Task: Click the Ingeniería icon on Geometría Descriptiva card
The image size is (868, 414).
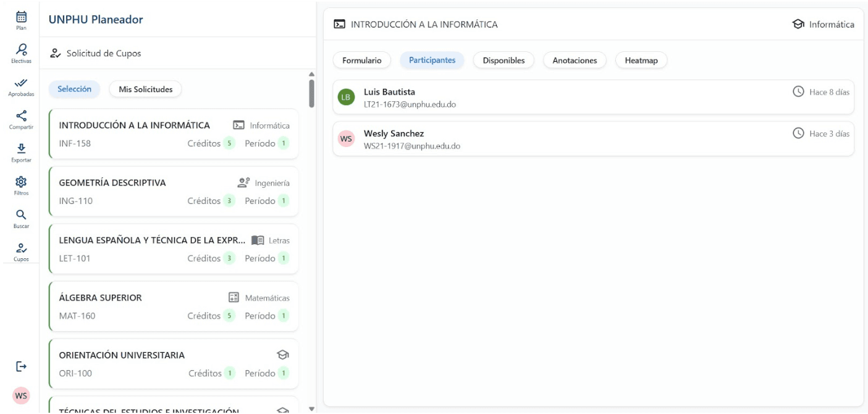Action: (243, 183)
